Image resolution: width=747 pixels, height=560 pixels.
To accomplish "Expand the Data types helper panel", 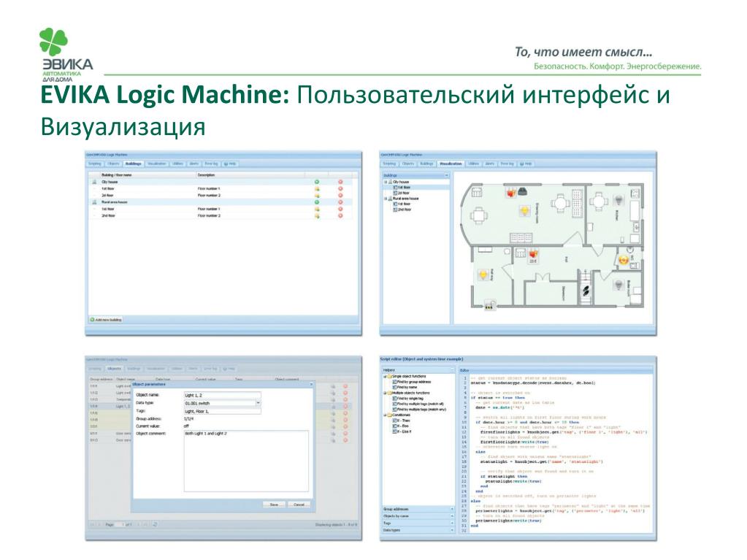I will point(452,530).
